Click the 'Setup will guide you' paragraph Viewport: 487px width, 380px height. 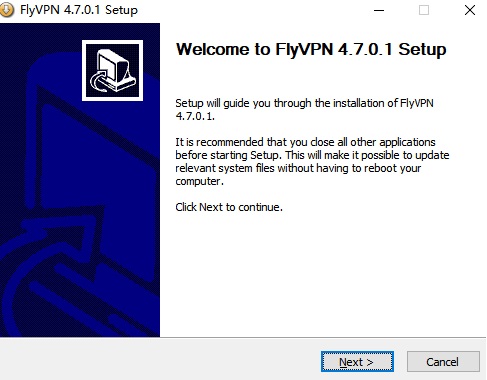(304, 109)
